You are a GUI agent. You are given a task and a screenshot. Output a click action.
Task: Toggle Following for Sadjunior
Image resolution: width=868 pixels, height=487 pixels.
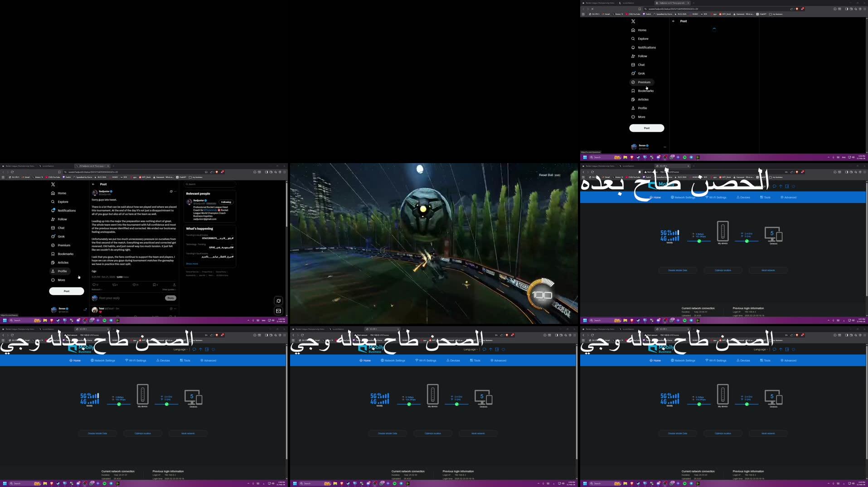pos(226,202)
